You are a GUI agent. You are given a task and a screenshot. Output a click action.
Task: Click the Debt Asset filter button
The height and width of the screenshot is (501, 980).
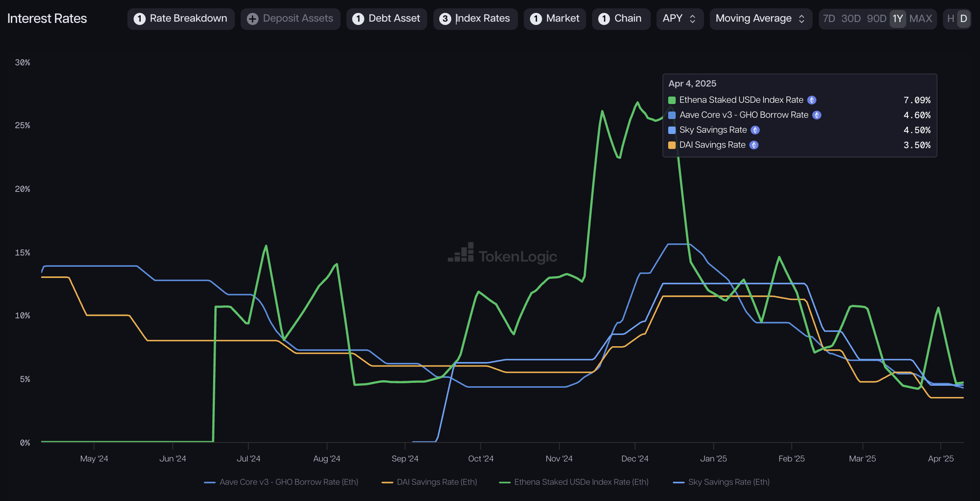click(x=386, y=19)
